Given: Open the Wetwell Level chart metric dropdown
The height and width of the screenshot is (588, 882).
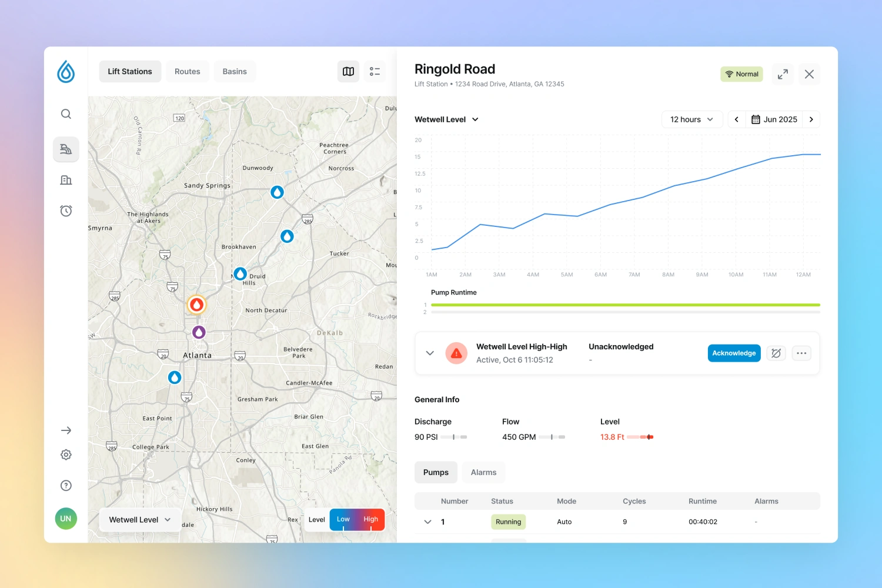Looking at the screenshot, I should [447, 119].
